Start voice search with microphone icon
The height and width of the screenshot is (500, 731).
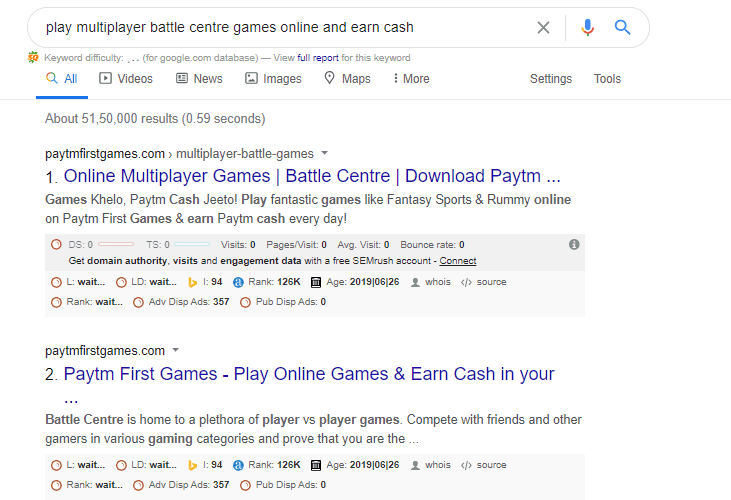point(587,27)
